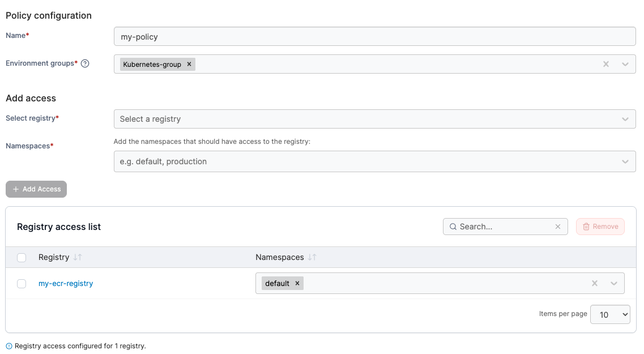This screenshot has height=354, width=644.
Task: Sort the list by Namespaces column
Action: tap(312, 257)
